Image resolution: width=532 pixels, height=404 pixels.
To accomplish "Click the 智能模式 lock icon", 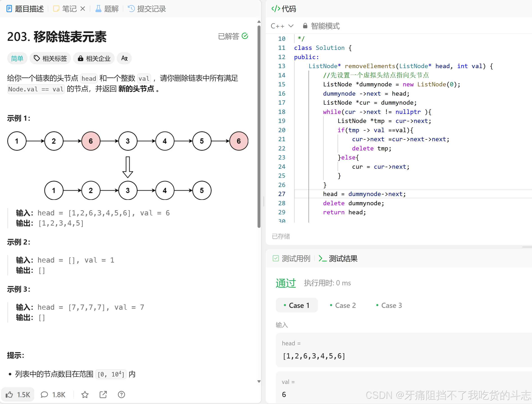I will [x=305, y=26].
